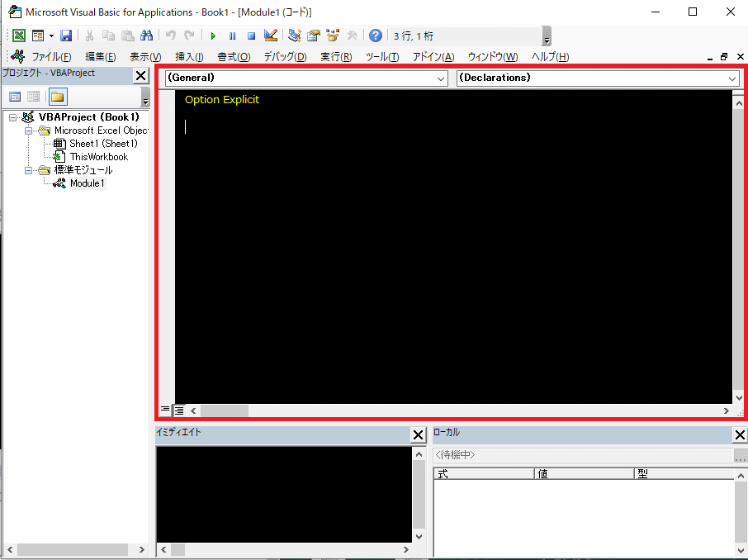Viewport: 748px width, 560px height.
Task: Click the Cut scissors icon
Action: [89, 36]
